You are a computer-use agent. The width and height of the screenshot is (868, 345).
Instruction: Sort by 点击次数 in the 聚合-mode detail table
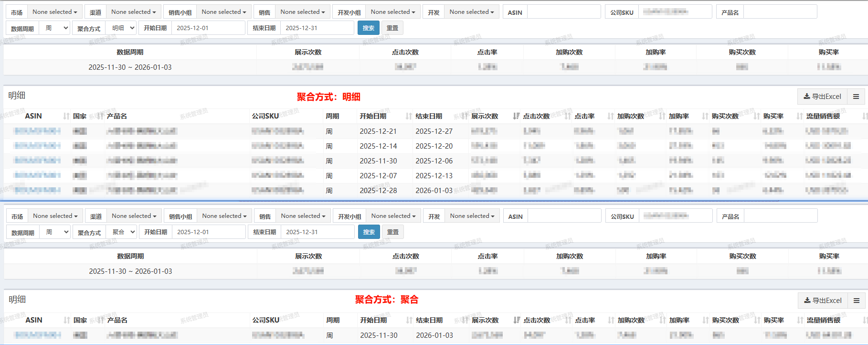tap(568, 320)
